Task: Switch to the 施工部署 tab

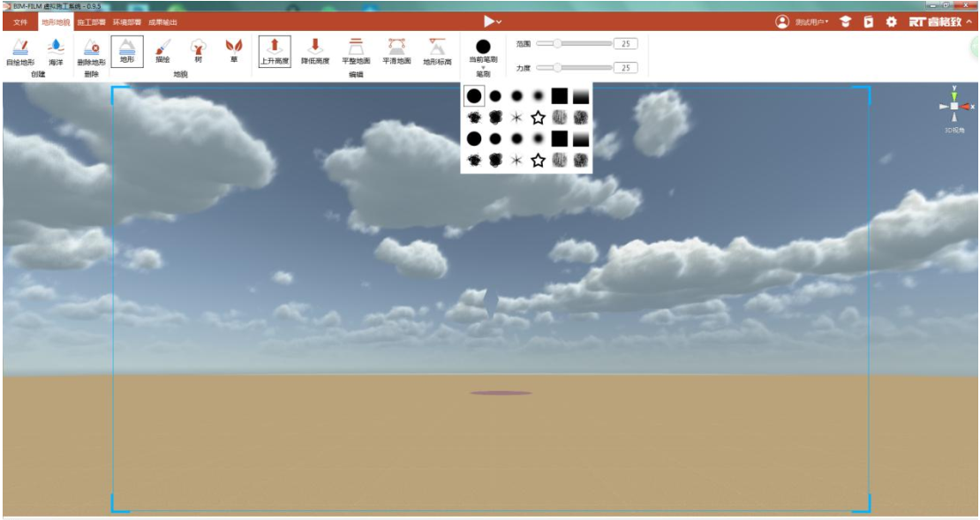Action: 91,22
